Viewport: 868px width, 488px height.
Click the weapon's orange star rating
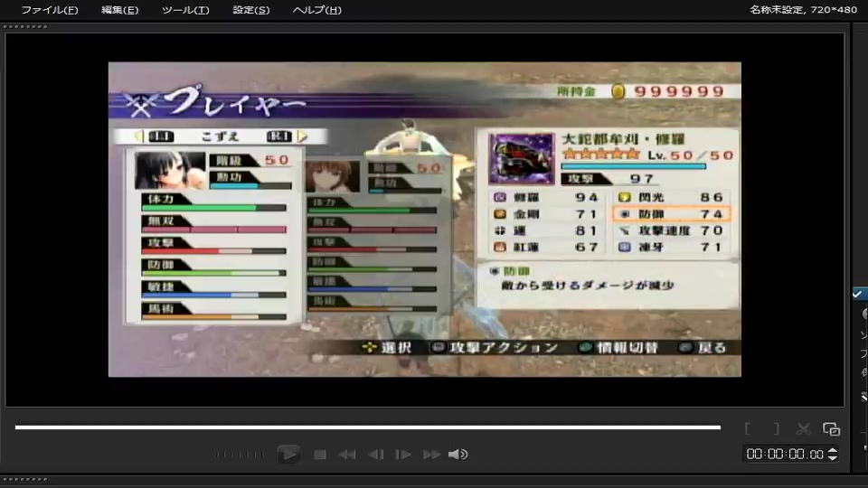(600, 155)
